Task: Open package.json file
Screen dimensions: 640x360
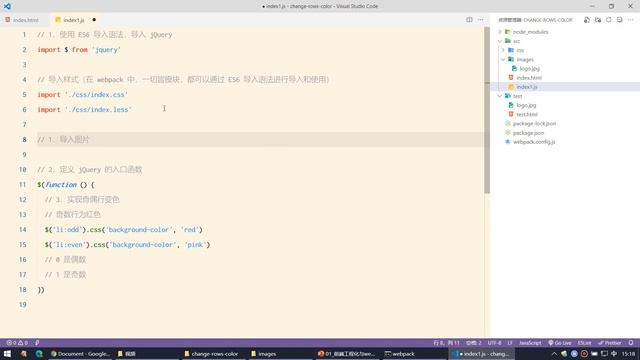Action: 528,133
